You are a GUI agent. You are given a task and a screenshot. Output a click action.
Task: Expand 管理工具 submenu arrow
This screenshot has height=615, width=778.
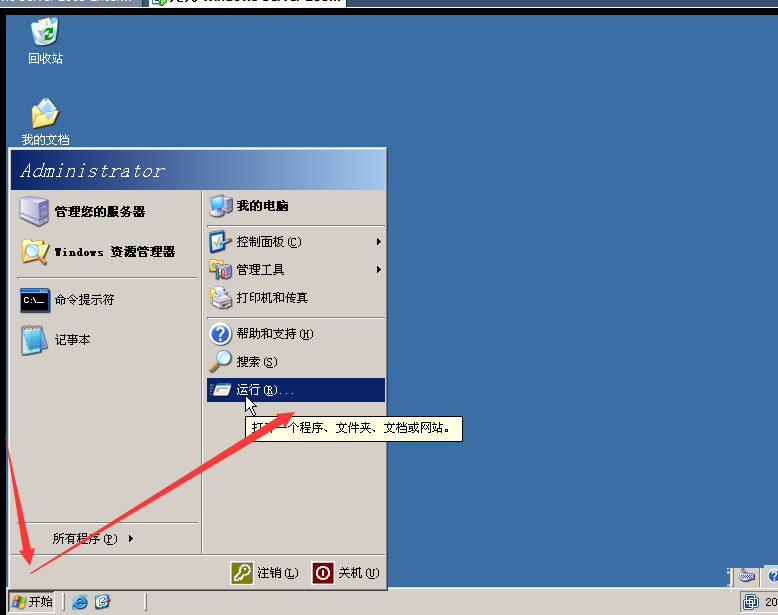[x=379, y=270]
